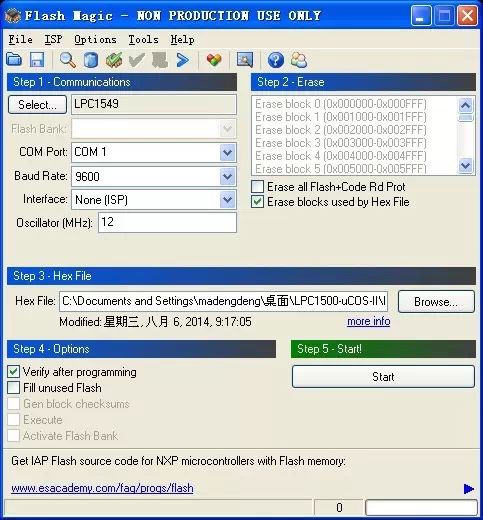Click the magnifying glass blank check icon
The width and height of the screenshot is (483, 520).
click(68, 60)
